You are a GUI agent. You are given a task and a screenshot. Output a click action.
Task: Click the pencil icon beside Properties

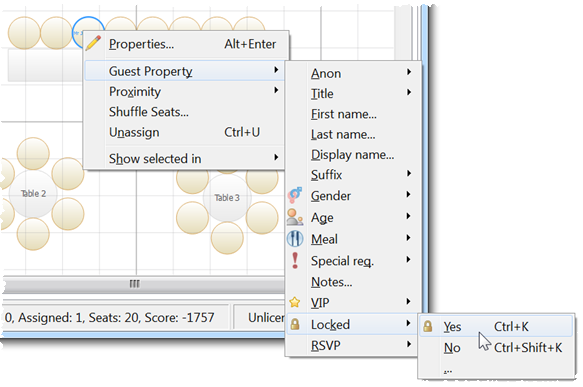[93, 43]
